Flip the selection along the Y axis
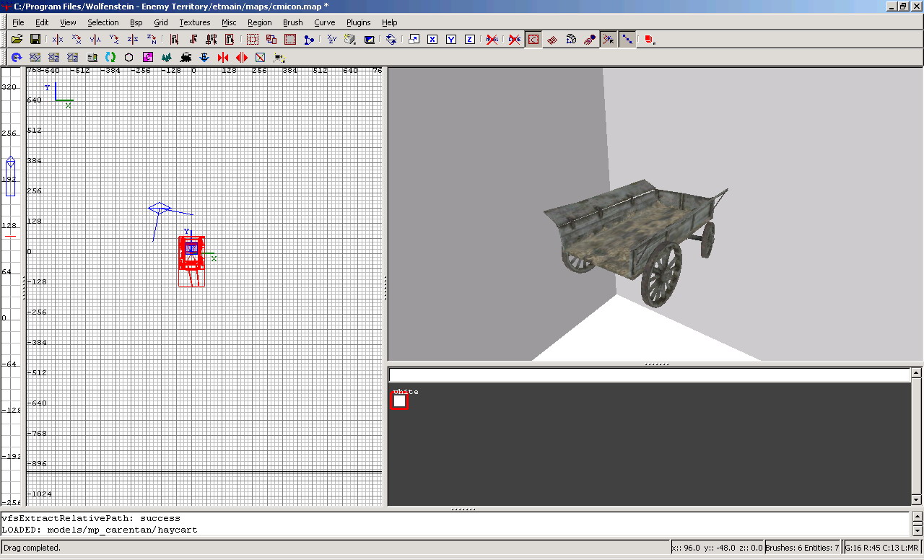This screenshot has height=560, width=924. point(95,39)
